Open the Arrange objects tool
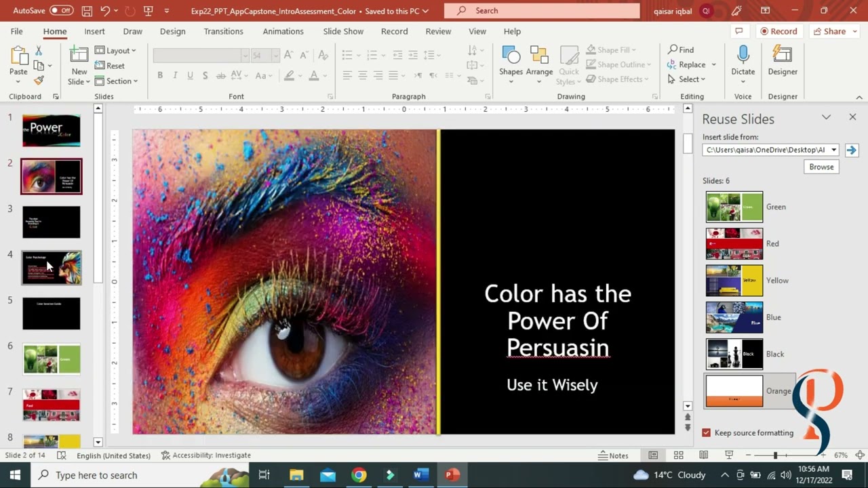This screenshot has width=868, height=488. [x=539, y=65]
